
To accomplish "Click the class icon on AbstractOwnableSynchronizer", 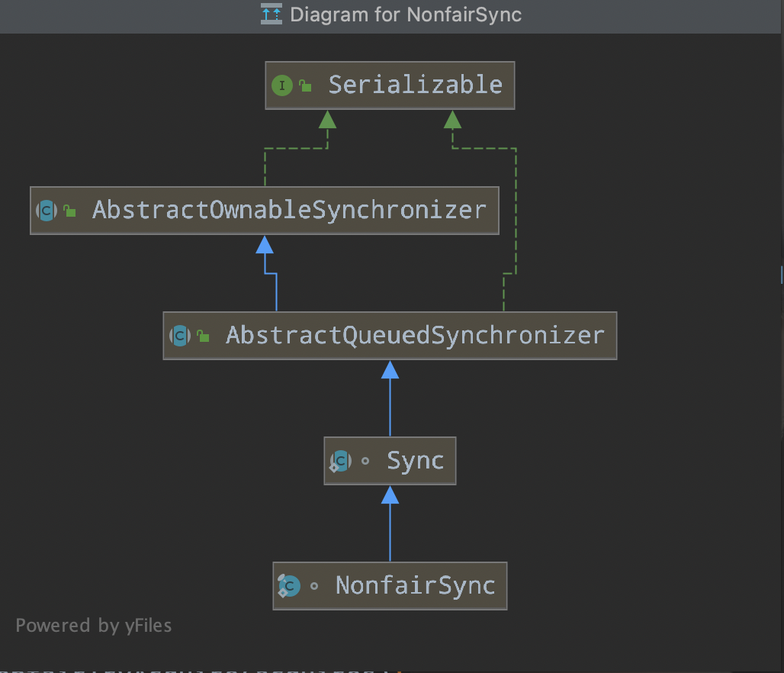I will pos(46,210).
